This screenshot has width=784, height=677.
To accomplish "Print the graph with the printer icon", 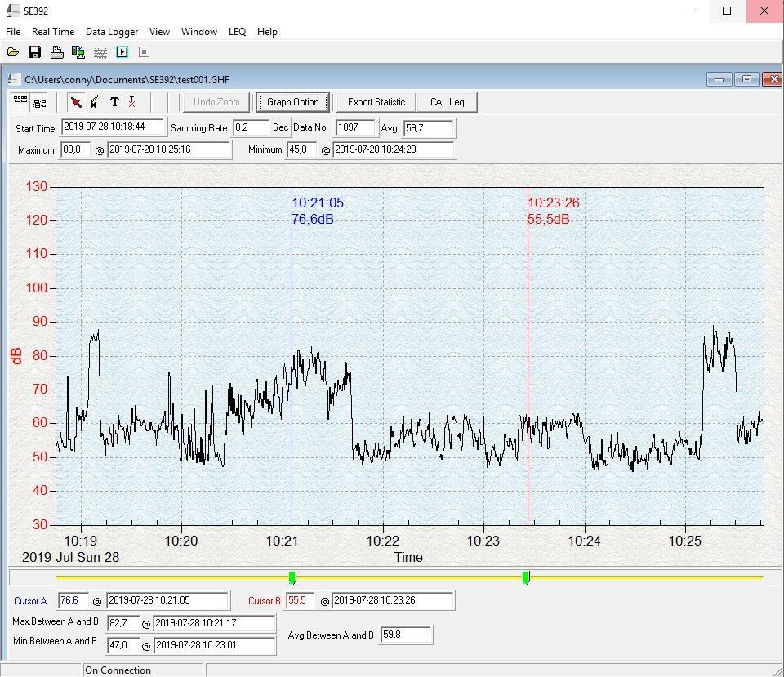I will point(56,52).
